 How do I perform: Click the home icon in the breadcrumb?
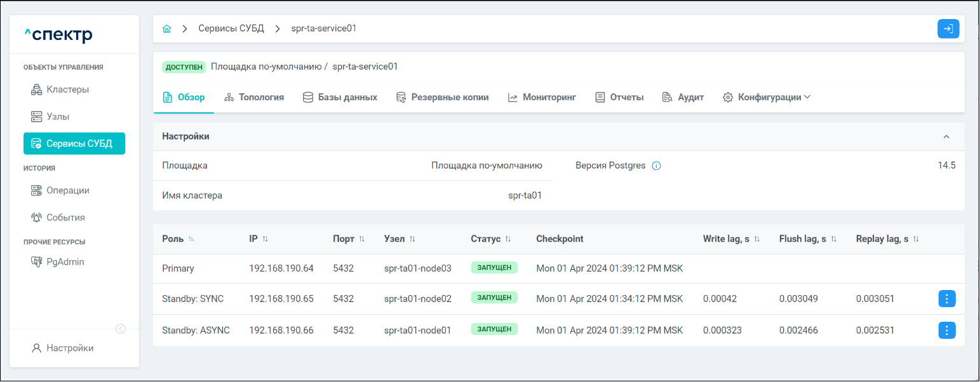pyautogui.click(x=167, y=29)
